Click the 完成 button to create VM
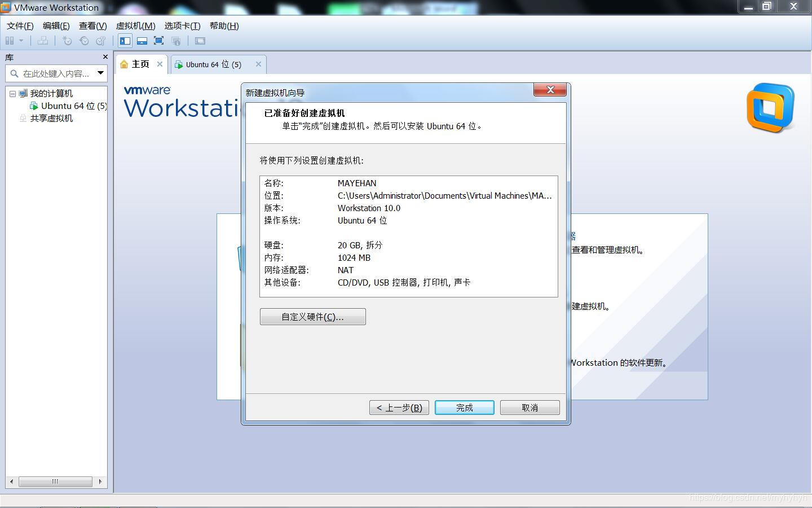812x508 pixels. 464,407
